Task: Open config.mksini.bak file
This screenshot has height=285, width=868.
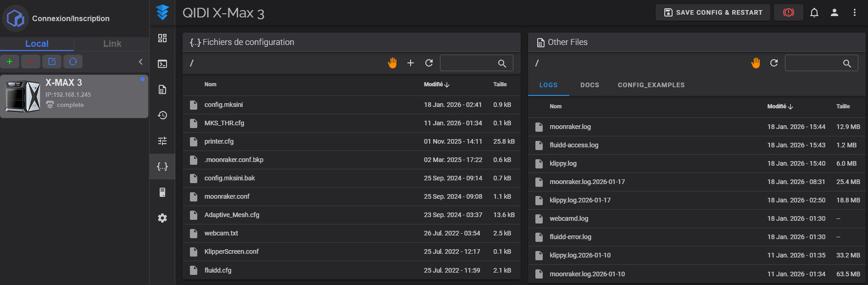Action: pyautogui.click(x=351, y=178)
